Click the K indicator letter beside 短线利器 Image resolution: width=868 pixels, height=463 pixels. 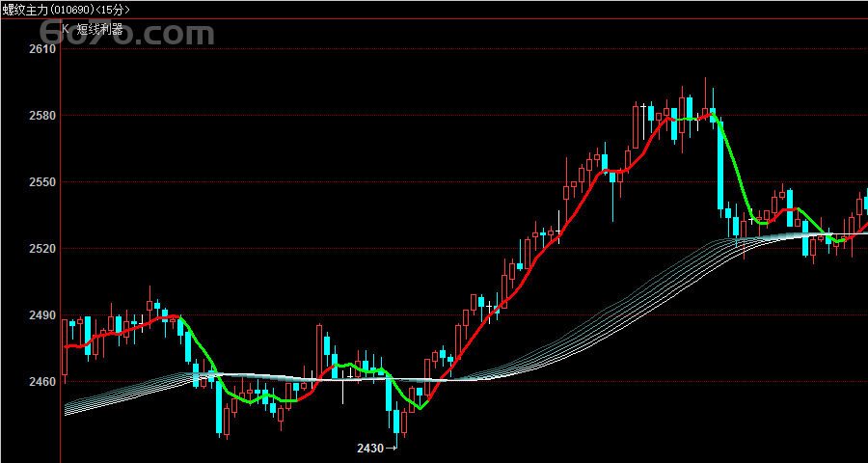coord(66,29)
